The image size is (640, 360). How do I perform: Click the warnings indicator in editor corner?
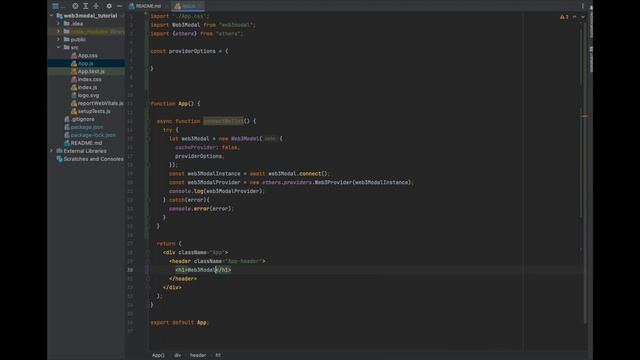point(564,17)
